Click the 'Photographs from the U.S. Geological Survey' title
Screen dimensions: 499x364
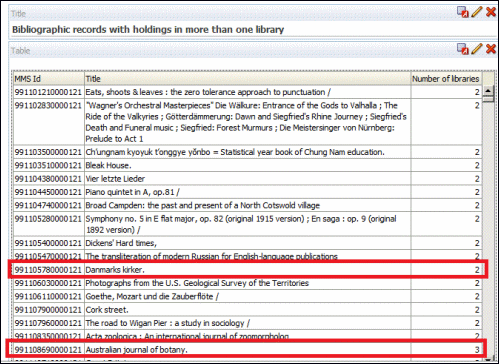[248, 283]
